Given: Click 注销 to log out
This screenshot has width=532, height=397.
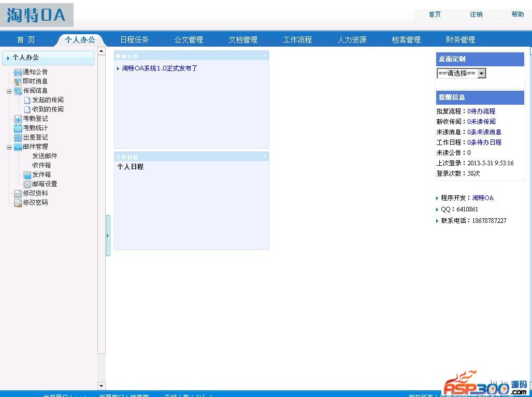Looking at the screenshot, I should point(476,14).
